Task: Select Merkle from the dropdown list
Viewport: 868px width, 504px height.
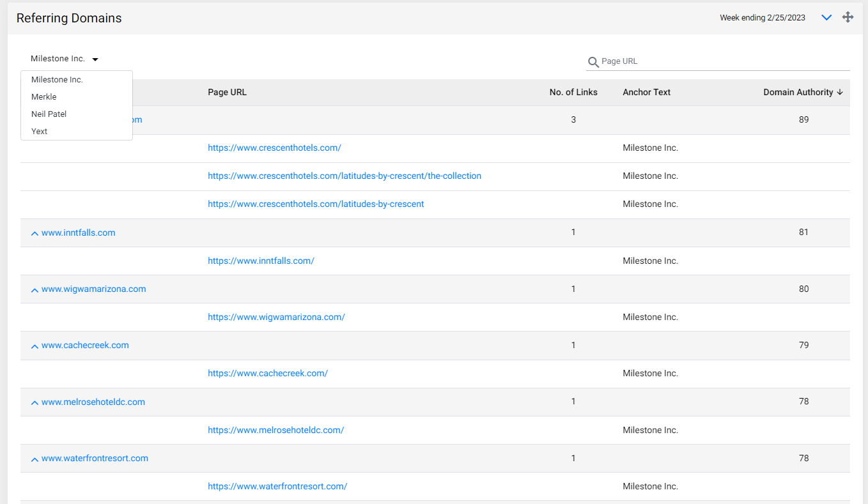Action: (77, 97)
